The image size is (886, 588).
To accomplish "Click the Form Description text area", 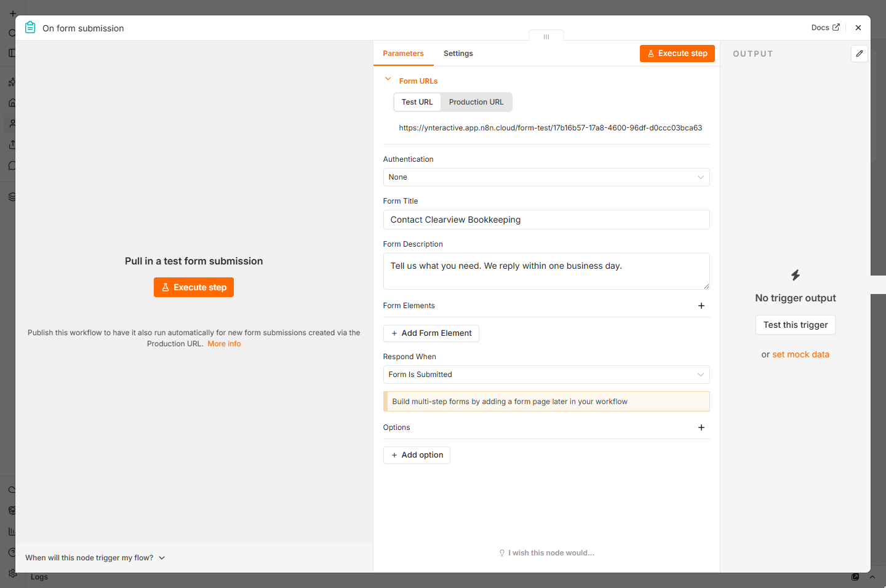I will coord(546,271).
